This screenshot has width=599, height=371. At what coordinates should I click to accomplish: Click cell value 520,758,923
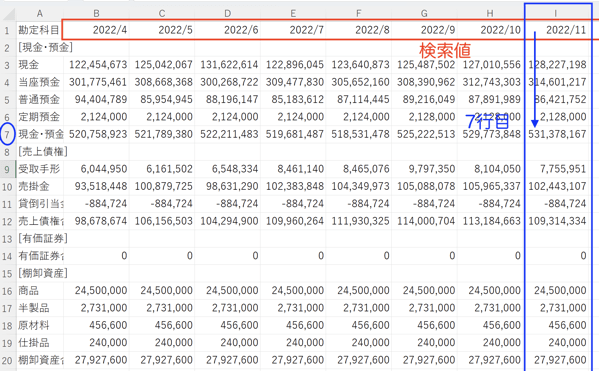pos(96,134)
